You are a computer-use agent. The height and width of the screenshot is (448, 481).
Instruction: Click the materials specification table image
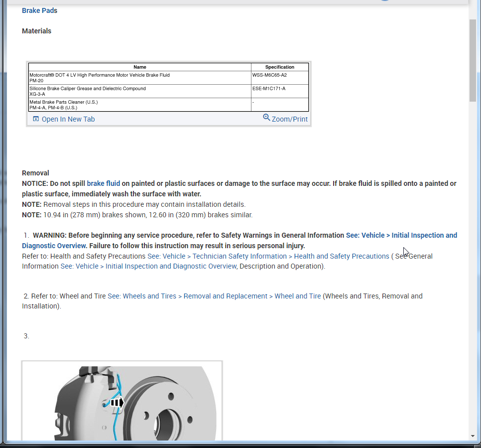coord(169,87)
